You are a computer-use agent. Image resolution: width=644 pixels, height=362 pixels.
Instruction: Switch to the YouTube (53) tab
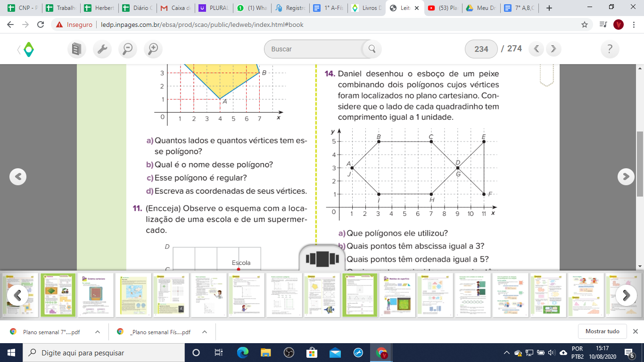click(443, 8)
